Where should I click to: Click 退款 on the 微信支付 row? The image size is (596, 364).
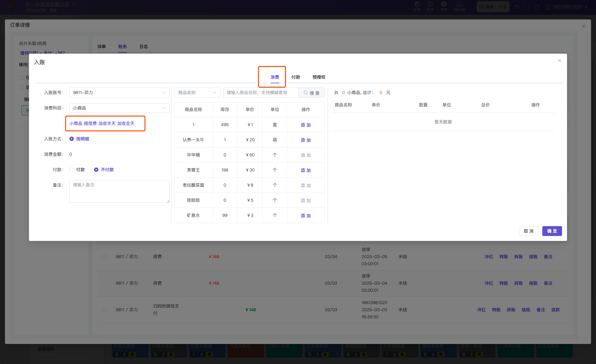pos(556,310)
